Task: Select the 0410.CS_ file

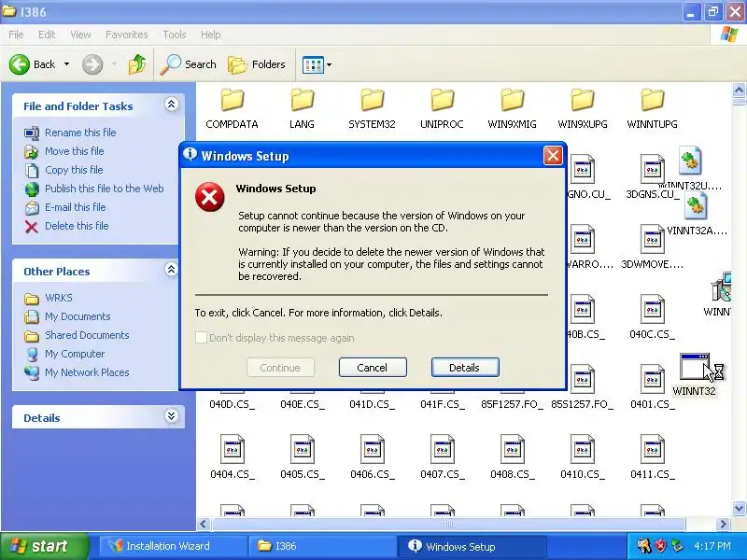Action: (582, 457)
